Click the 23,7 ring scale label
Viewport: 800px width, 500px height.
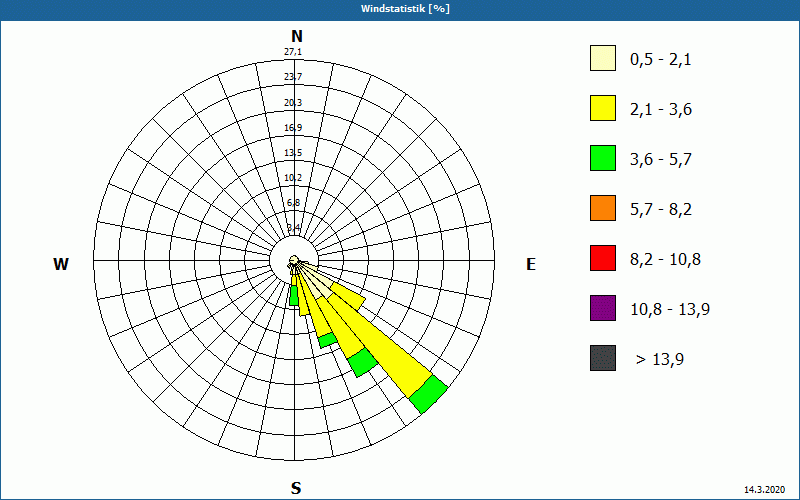293,77
